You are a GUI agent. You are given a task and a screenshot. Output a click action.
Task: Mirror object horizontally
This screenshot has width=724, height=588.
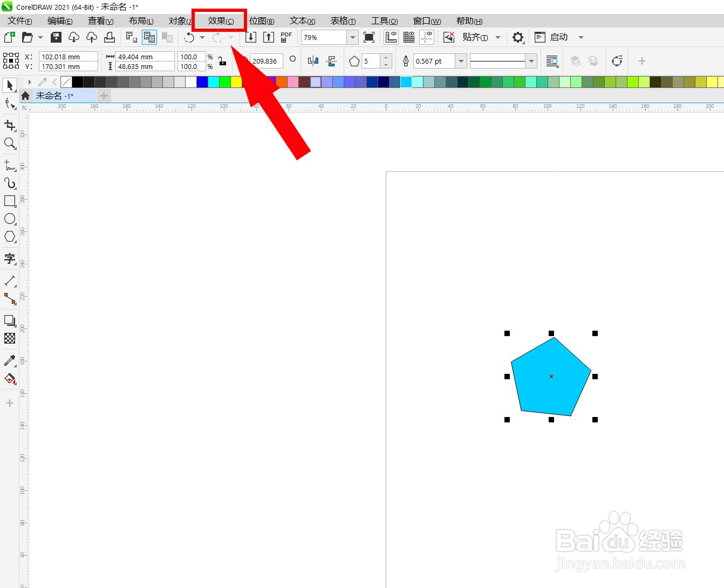click(313, 61)
